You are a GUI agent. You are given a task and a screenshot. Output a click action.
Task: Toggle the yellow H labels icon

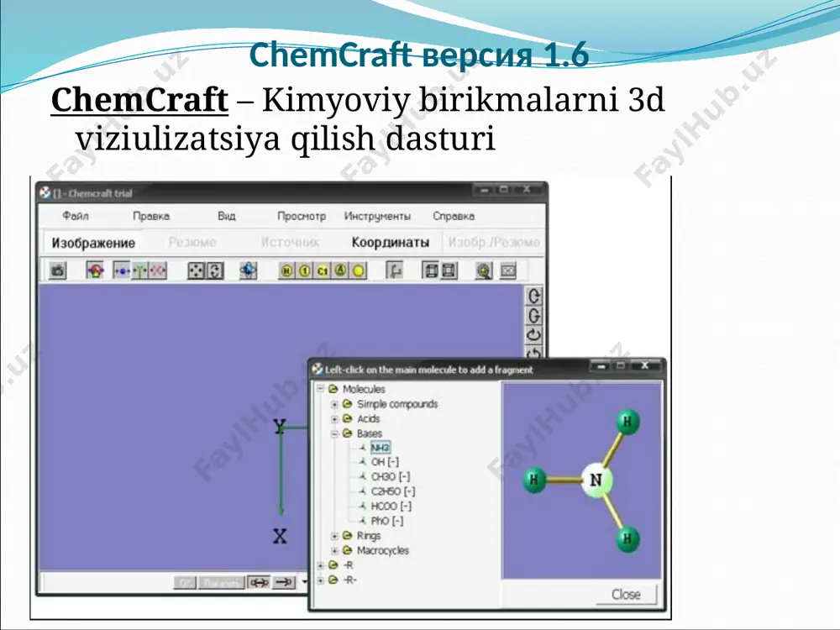click(x=286, y=271)
